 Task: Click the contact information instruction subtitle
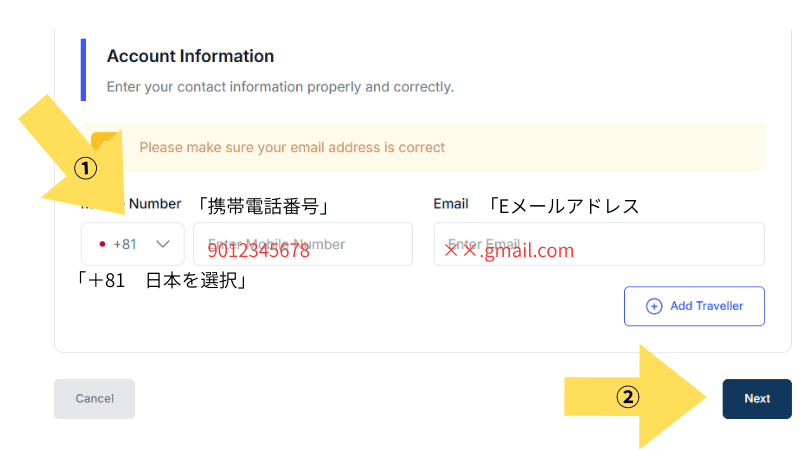coord(280,87)
